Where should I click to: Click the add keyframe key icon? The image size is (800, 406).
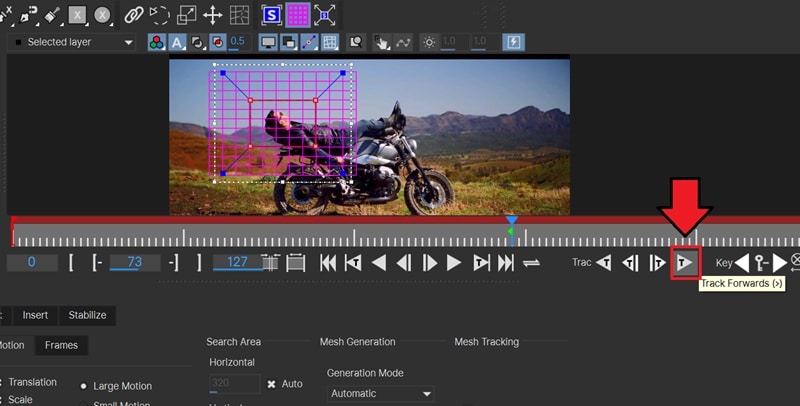point(761,263)
